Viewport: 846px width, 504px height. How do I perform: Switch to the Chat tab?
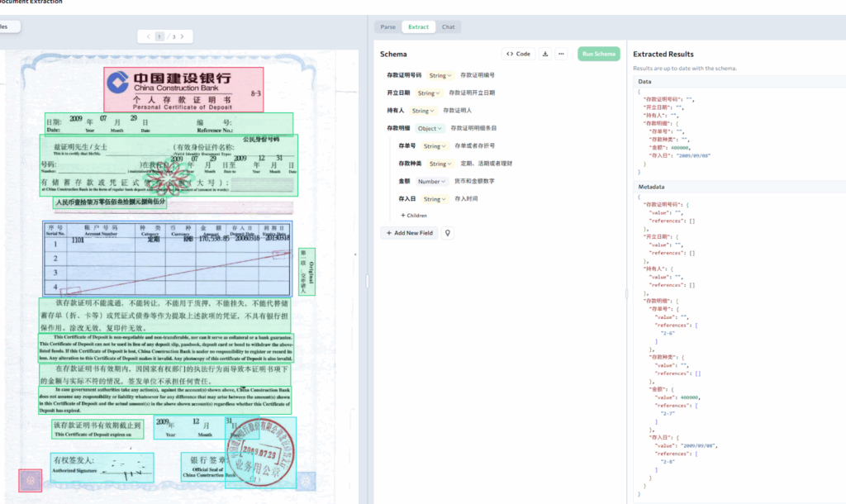point(448,27)
